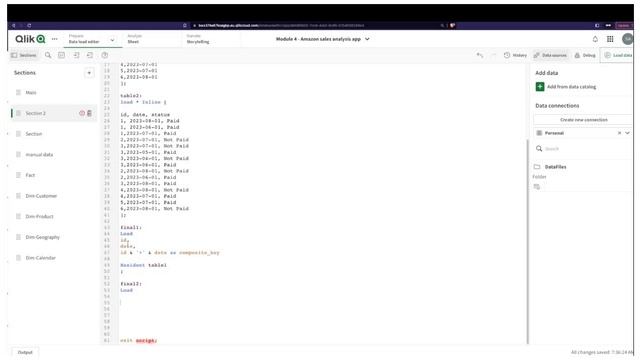Image resolution: width=640 pixels, height=360 pixels.
Task: Open the Dim Calendar section
Action: (40, 258)
